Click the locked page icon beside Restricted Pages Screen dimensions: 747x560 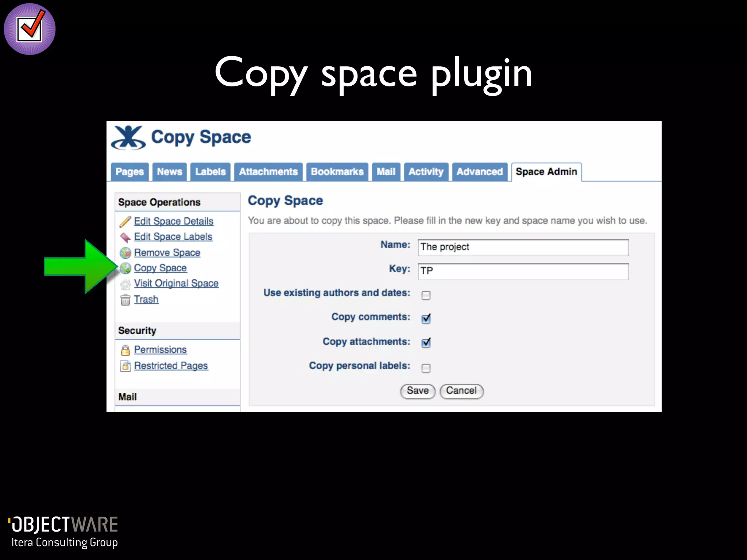coord(125,366)
